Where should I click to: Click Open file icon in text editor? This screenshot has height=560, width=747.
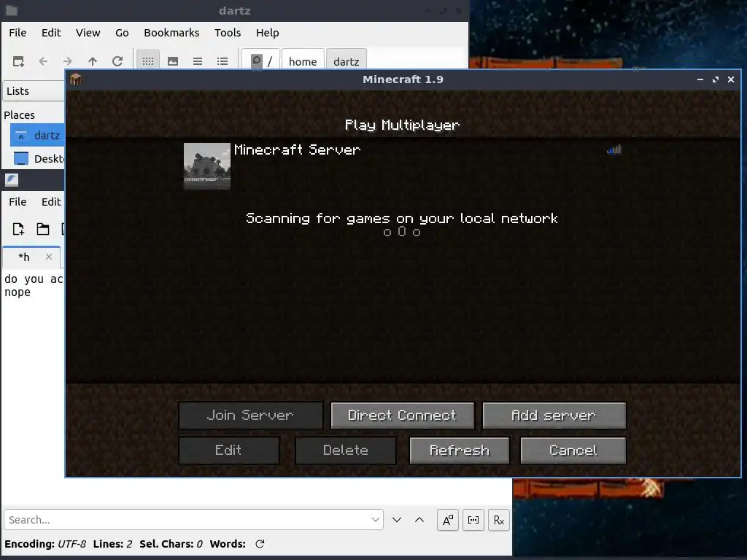(43, 229)
